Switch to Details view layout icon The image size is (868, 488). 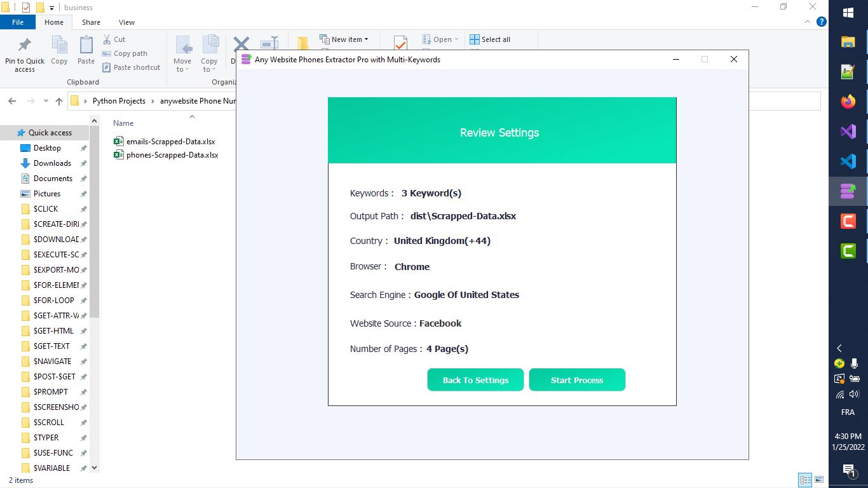coord(805,480)
